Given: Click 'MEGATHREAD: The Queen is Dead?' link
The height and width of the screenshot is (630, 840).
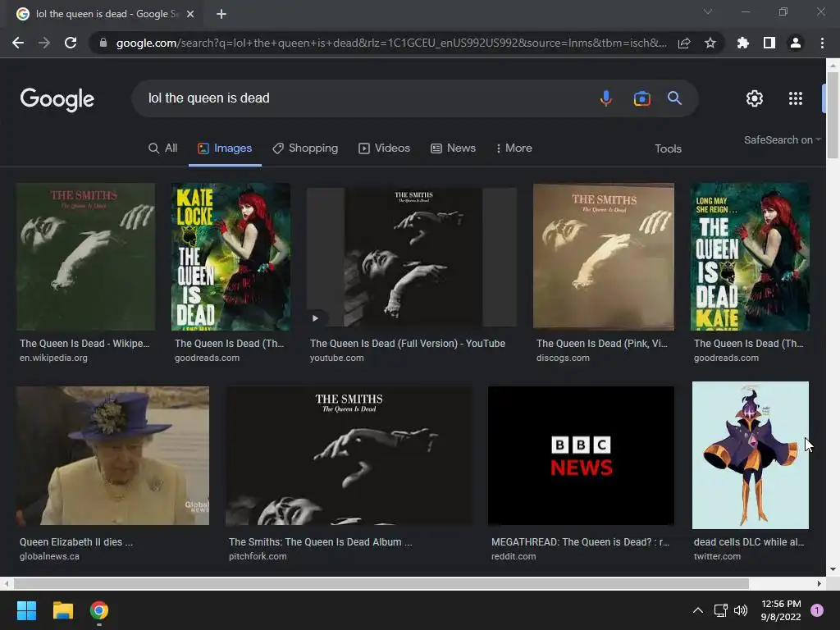Looking at the screenshot, I should [580, 542].
